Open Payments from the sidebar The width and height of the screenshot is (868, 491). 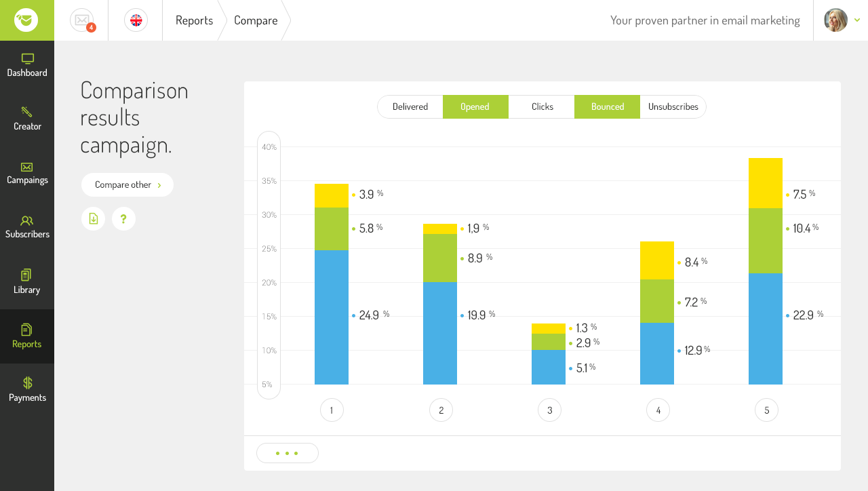(27, 390)
